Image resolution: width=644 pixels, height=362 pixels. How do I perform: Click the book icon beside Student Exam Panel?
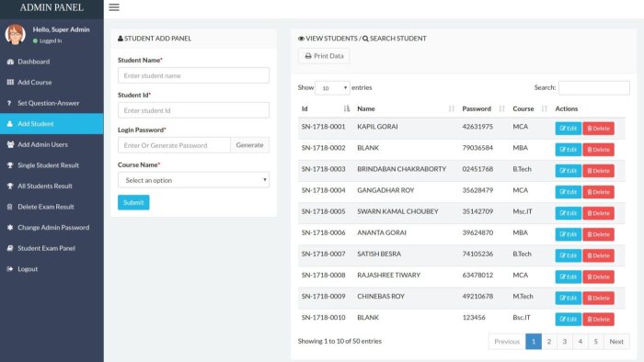[10, 248]
